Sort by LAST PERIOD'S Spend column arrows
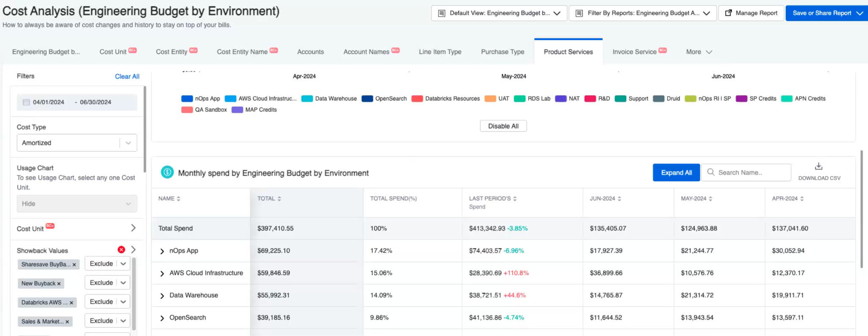Viewport: 868px width, 336px height. (x=515, y=199)
